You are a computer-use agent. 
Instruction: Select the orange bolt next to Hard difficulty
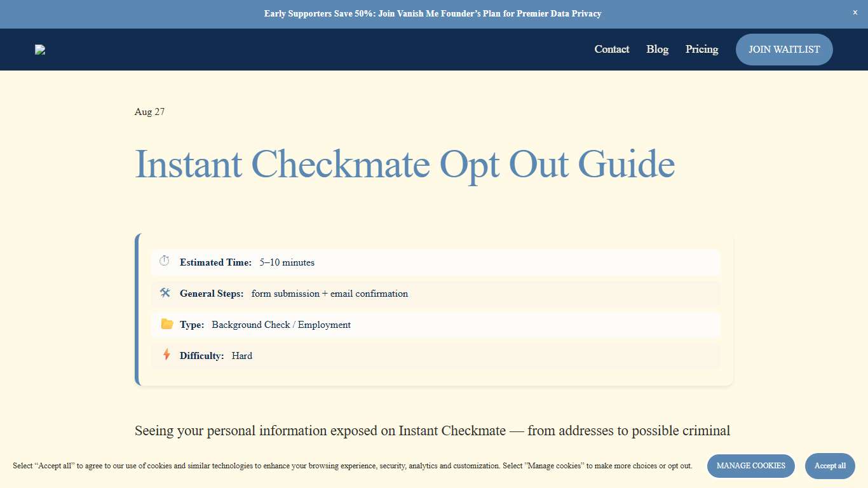[166, 355]
